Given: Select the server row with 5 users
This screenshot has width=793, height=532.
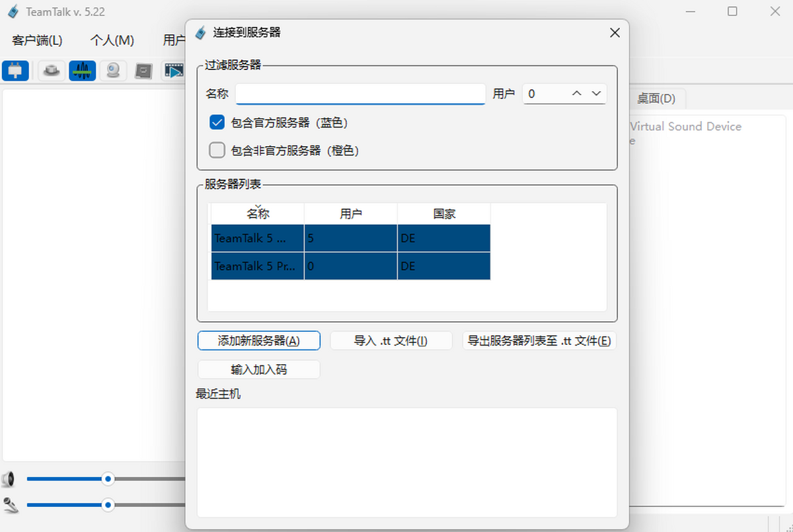Looking at the screenshot, I should 351,239.
